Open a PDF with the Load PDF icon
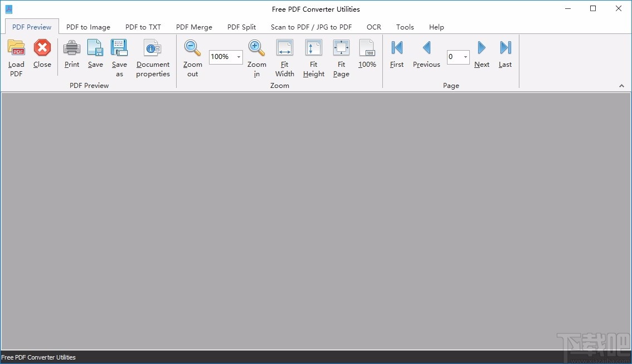The width and height of the screenshot is (632, 364). pyautogui.click(x=16, y=54)
